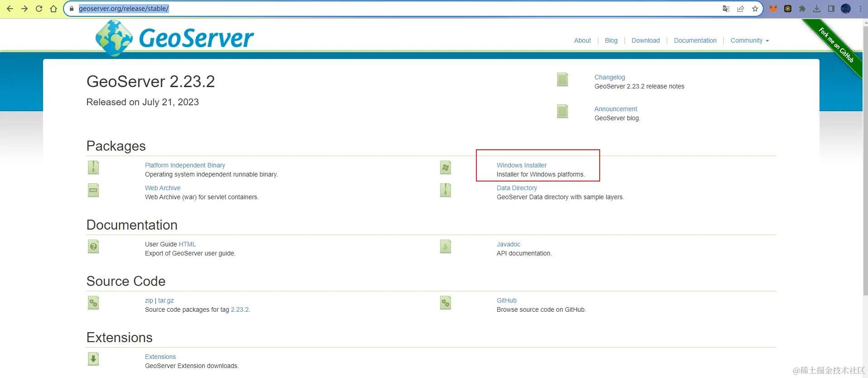Click the User Guide help icon

point(93,246)
